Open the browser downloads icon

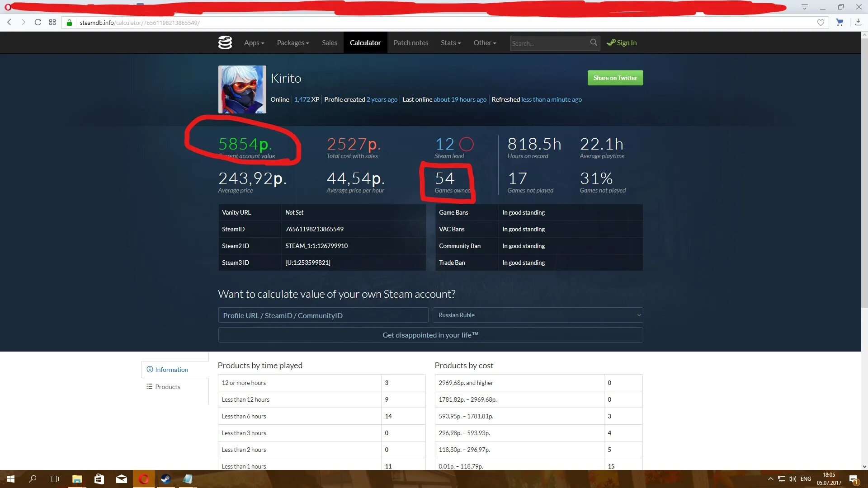click(x=858, y=22)
